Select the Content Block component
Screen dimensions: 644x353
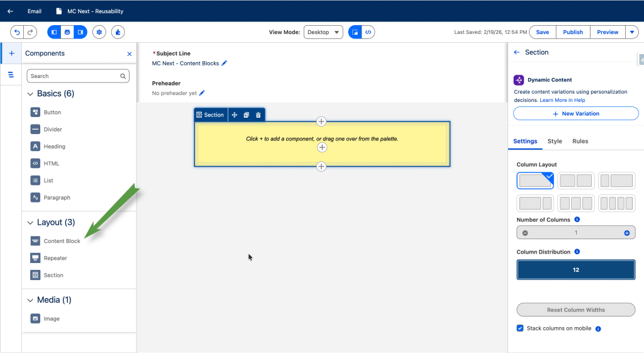tap(62, 241)
